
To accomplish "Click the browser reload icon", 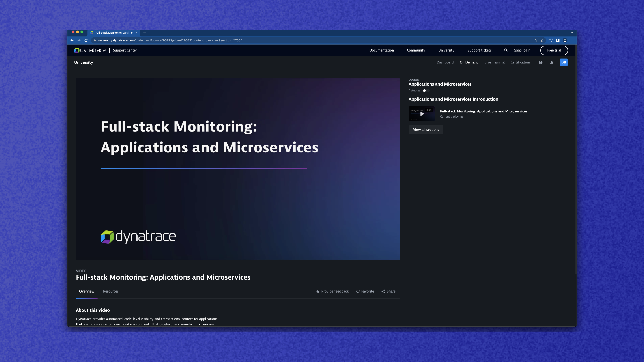I will [86, 40].
